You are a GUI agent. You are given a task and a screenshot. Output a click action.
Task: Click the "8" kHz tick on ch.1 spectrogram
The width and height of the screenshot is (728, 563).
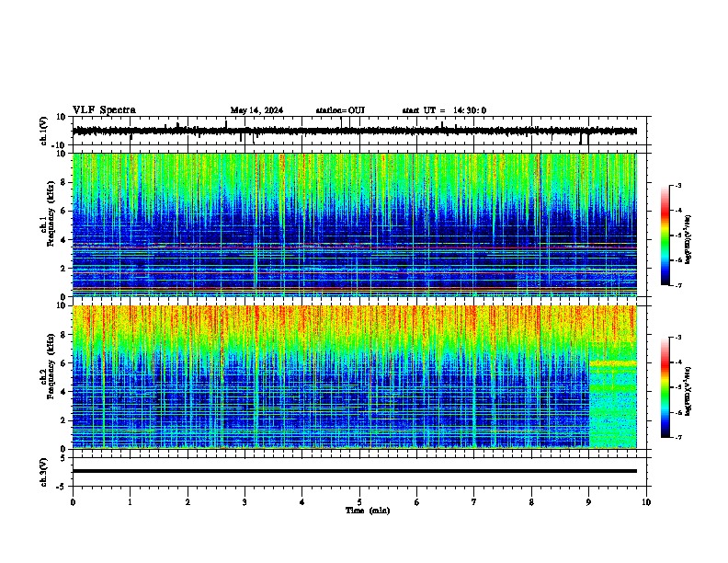click(x=64, y=182)
